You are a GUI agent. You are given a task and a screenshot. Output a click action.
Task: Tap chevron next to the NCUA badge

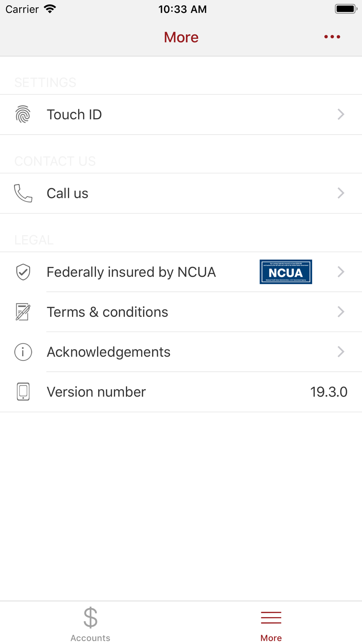(x=341, y=272)
